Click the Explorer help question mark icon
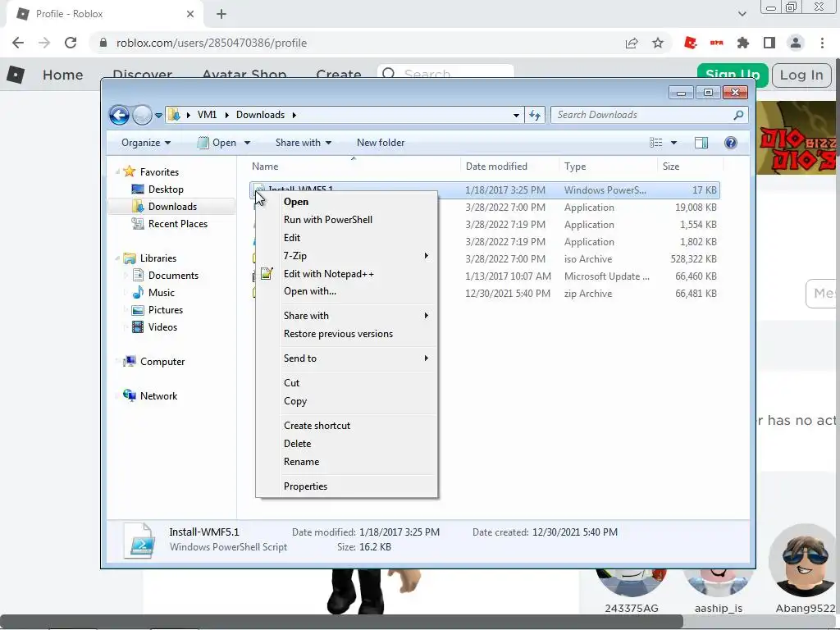The width and height of the screenshot is (840, 630). [731, 143]
